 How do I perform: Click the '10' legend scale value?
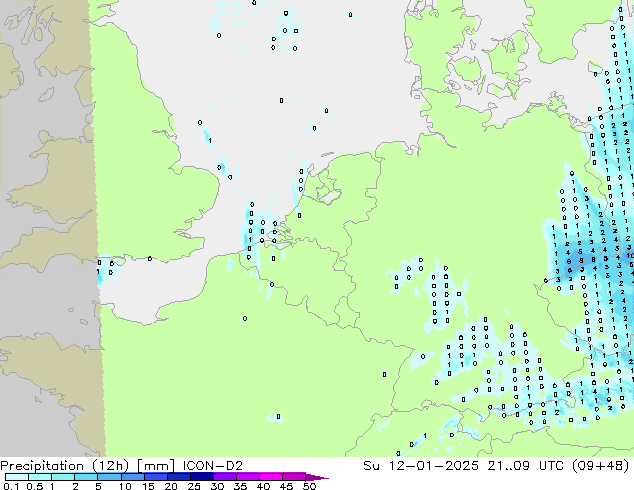coord(125,486)
